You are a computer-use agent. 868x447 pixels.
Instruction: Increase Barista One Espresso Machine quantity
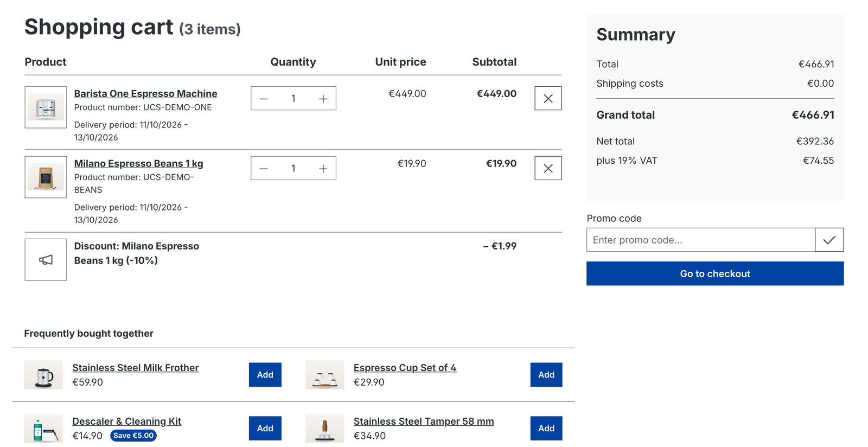pos(323,99)
